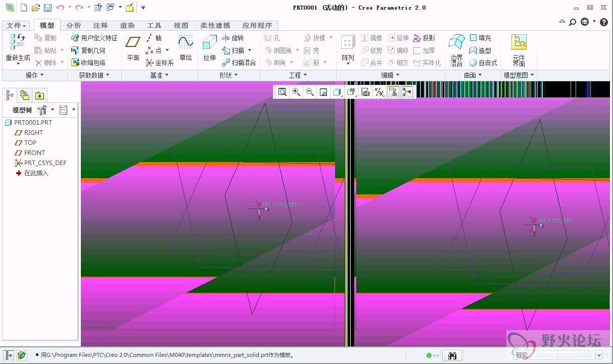The image size is (613, 364).
Task: Switch to the 注释 (Annotate) tab
Action: pos(100,25)
